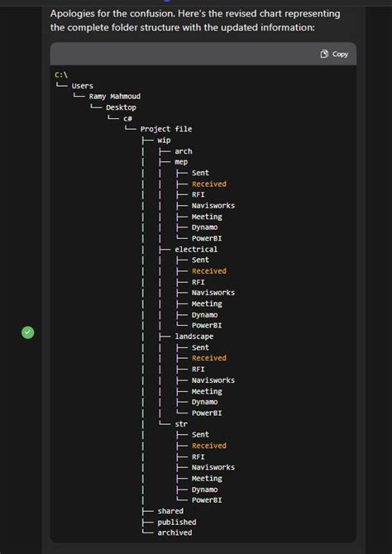The width and height of the screenshot is (392, 554).
Task: Click the revised chart message text
Action: click(195, 21)
